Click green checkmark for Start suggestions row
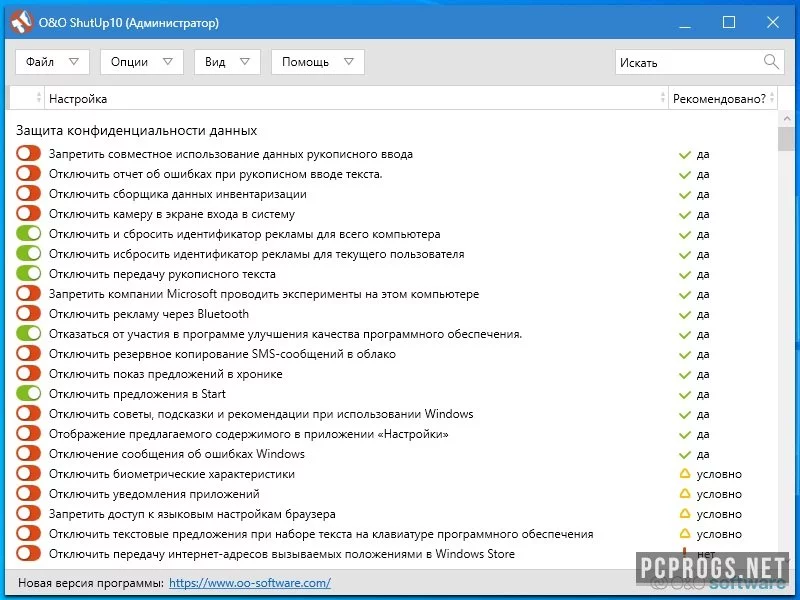The image size is (800, 600). 685,395
